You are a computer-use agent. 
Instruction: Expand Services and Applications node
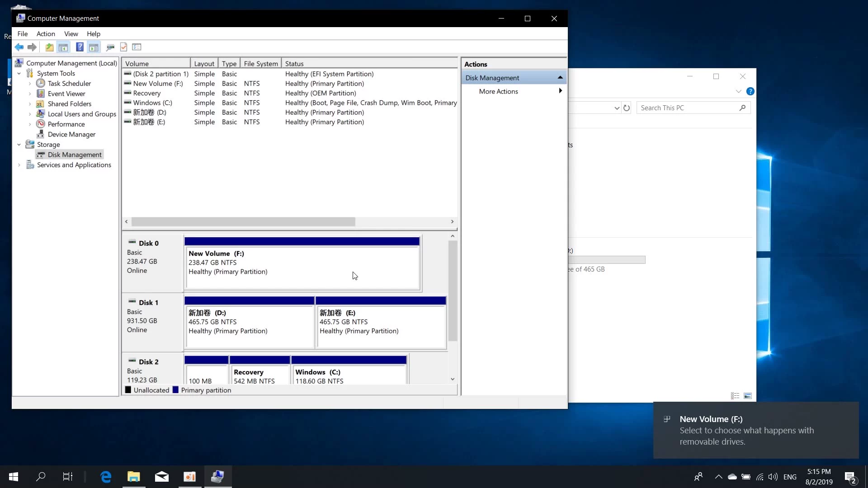pyautogui.click(x=19, y=165)
